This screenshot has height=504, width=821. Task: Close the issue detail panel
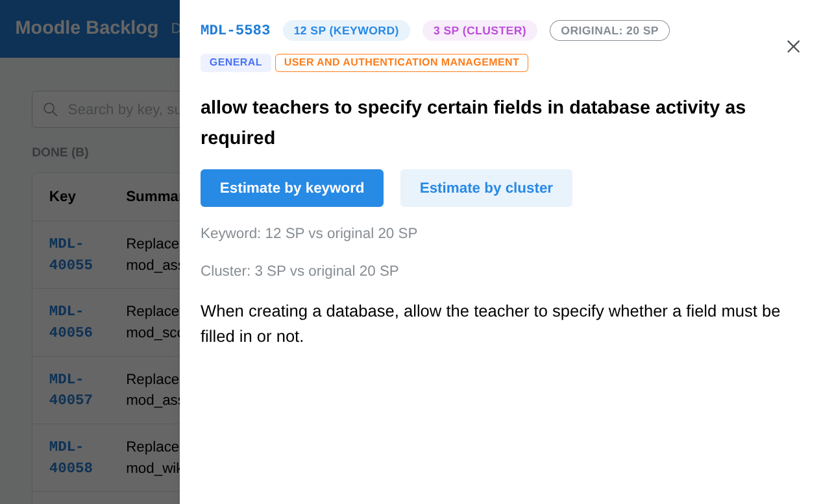click(793, 47)
